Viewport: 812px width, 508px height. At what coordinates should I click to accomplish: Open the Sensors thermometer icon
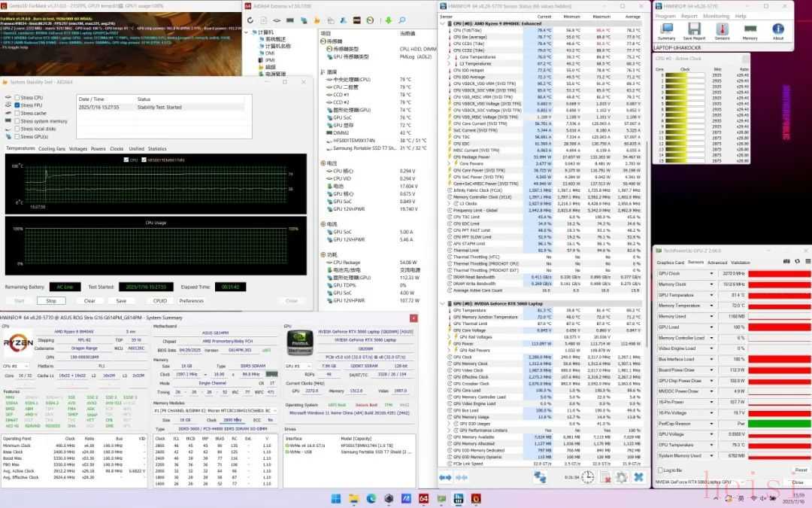tap(722, 32)
